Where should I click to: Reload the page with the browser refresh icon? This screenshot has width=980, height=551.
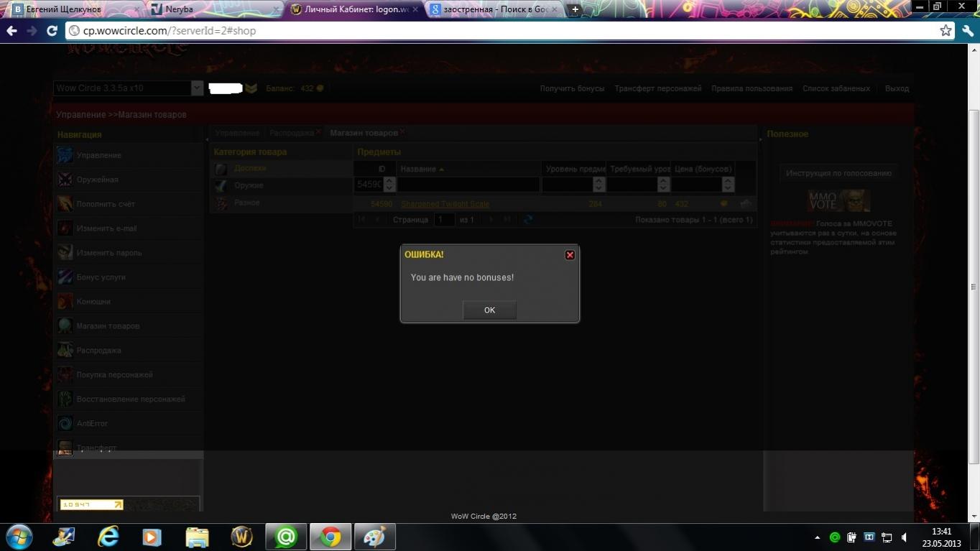(52, 31)
